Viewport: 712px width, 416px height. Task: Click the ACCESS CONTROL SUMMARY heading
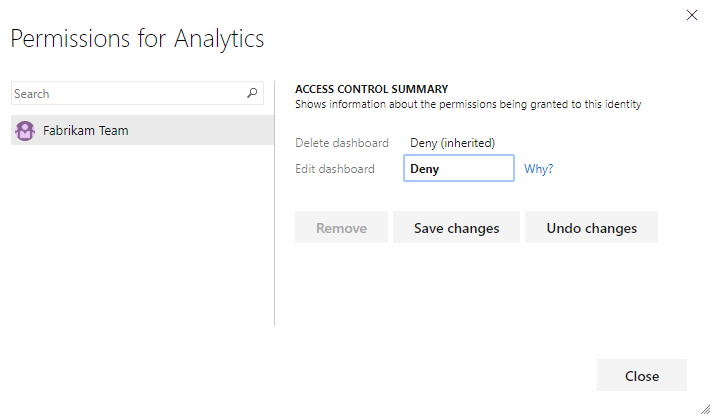(371, 89)
